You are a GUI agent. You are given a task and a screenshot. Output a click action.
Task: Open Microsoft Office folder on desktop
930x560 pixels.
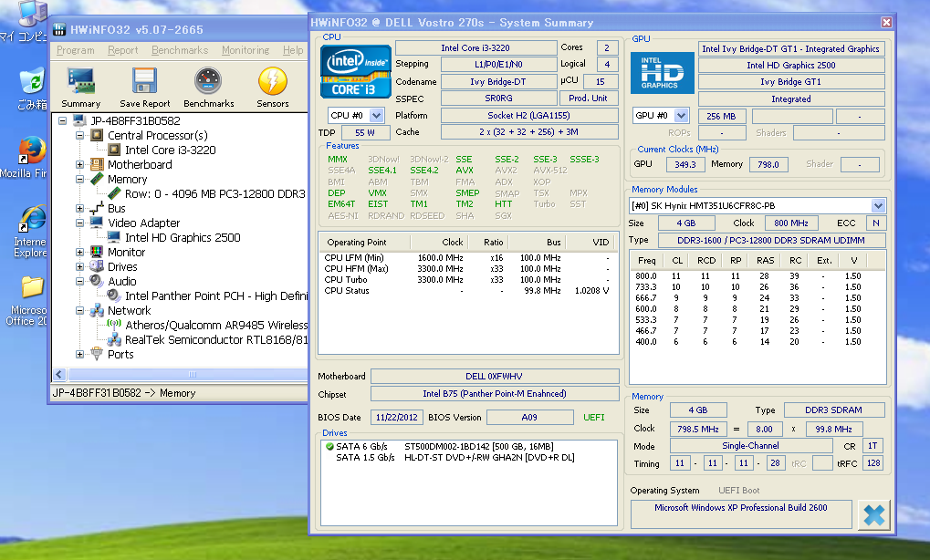click(31, 287)
